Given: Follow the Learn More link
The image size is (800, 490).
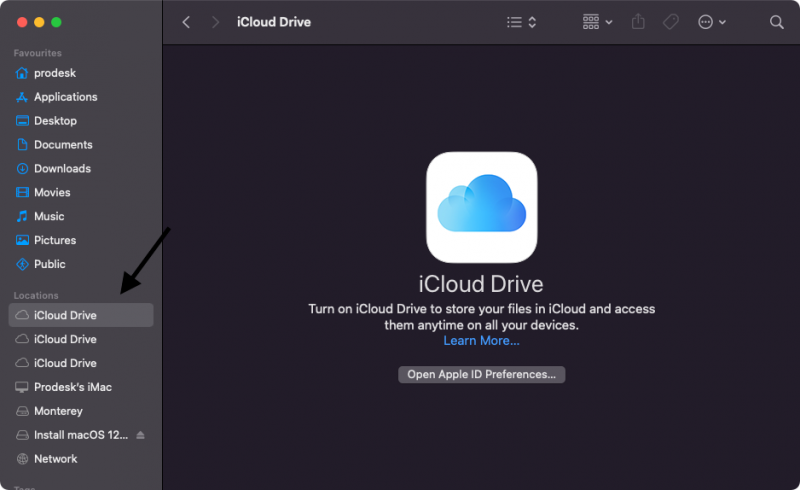Looking at the screenshot, I should click(481, 341).
